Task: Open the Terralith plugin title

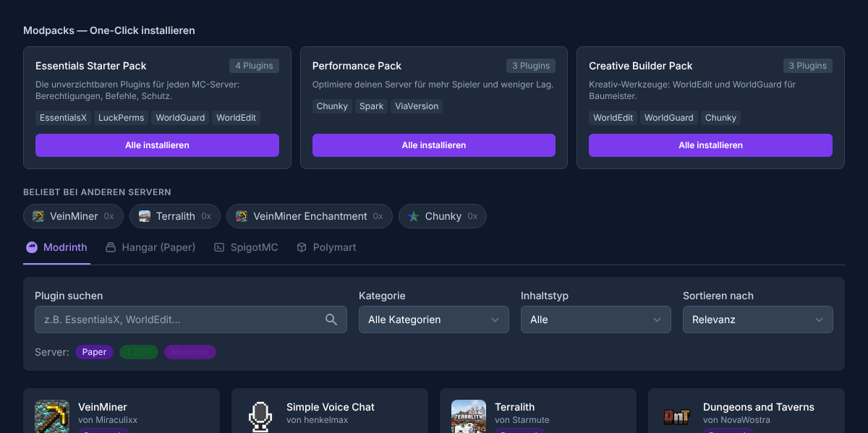Action: [515, 407]
